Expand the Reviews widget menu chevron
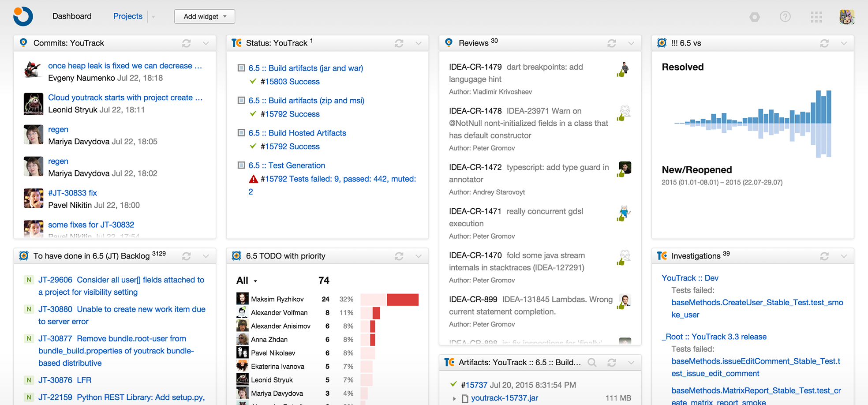868x405 pixels. coord(631,43)
